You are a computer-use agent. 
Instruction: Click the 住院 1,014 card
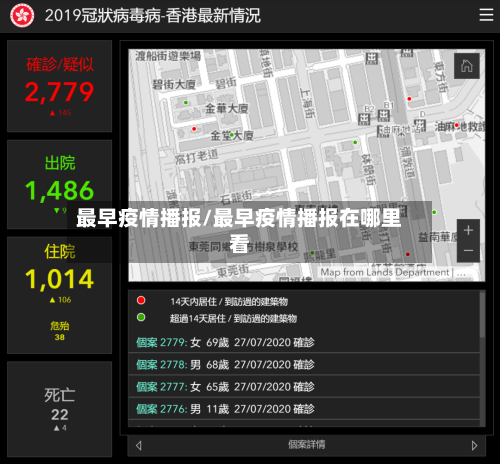click(59, 295)
